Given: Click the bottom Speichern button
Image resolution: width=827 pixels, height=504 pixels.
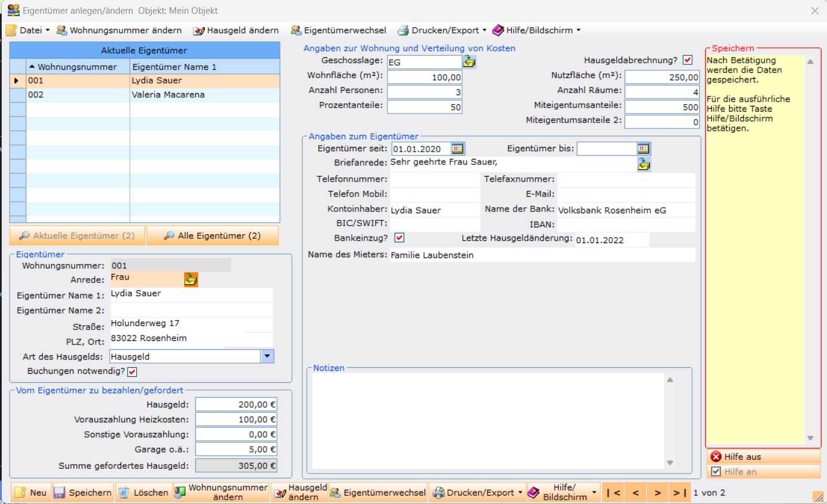Looking at the screenshot, I should tap(83, 493).
